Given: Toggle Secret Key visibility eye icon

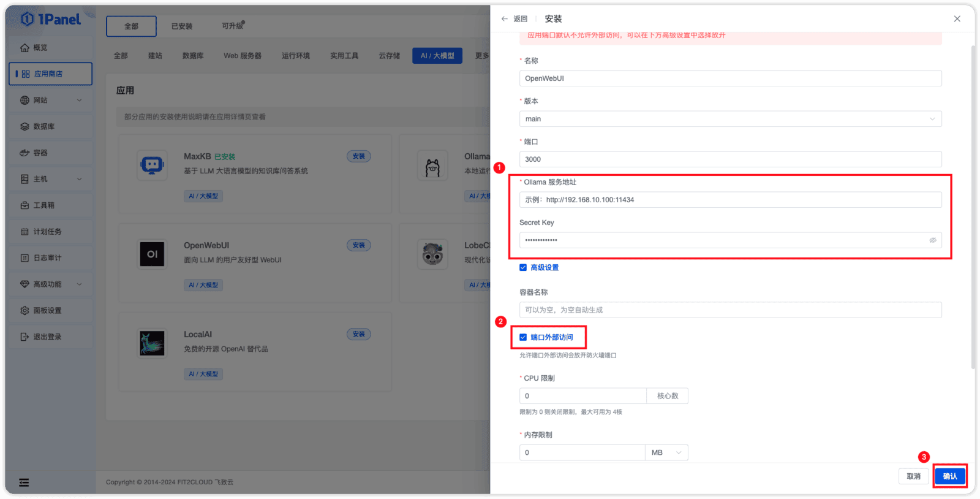Looking at the screenshot, I should click(x=933, y=240).
